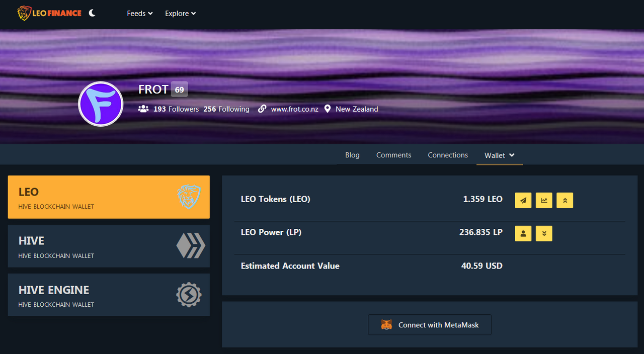Expand the Wallet tab dropdown
The height and width of the screenshot is (354, 644).
pyautogui.click(x=500, y=155)
